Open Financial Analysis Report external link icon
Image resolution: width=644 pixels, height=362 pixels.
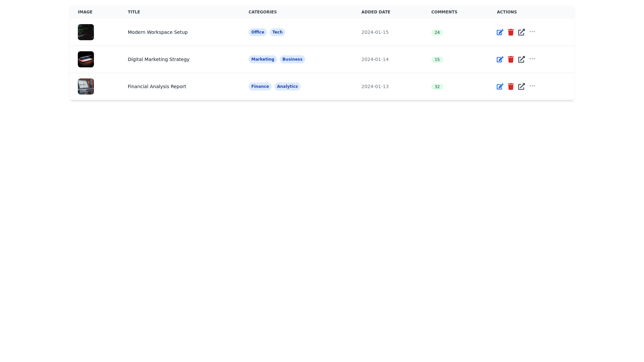tap(521, 86)
